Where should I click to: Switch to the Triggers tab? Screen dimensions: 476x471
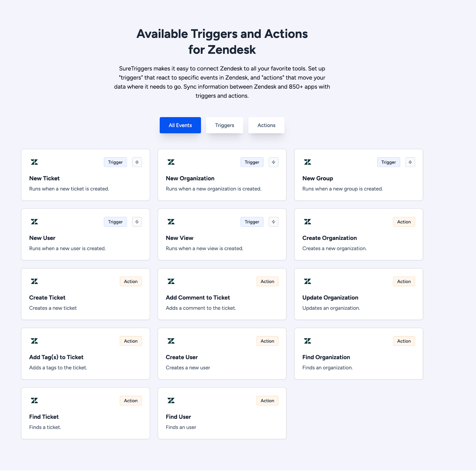point(225,125)
